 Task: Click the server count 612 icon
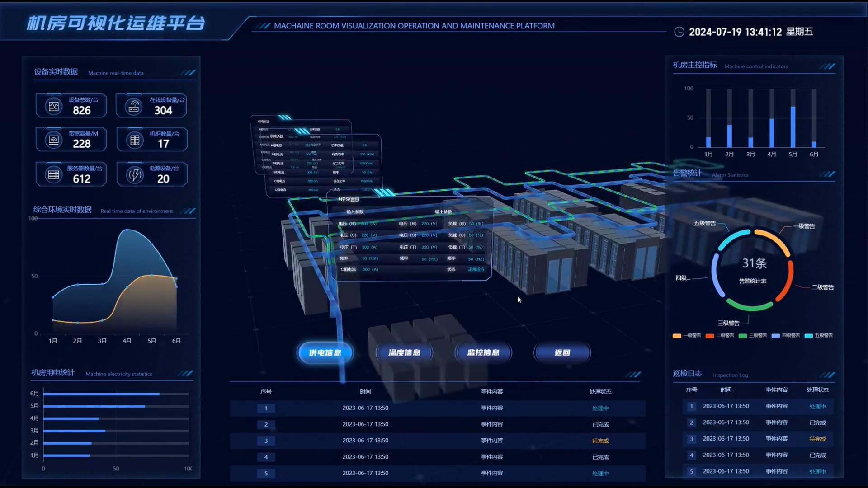coord(54,175)
